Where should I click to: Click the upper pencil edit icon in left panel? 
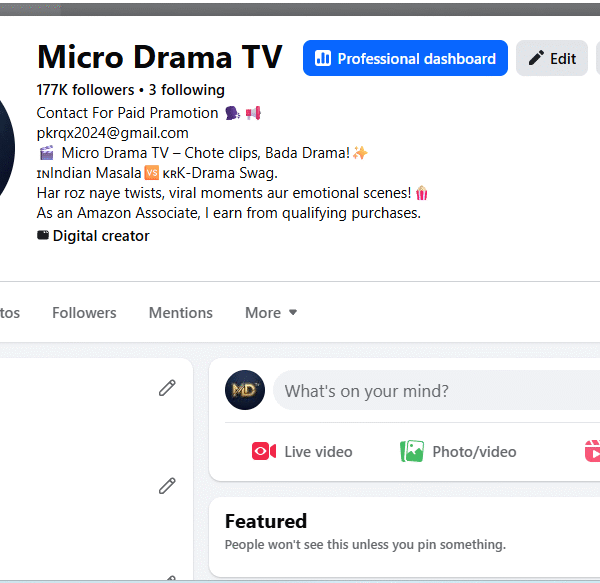pos(167,388)
